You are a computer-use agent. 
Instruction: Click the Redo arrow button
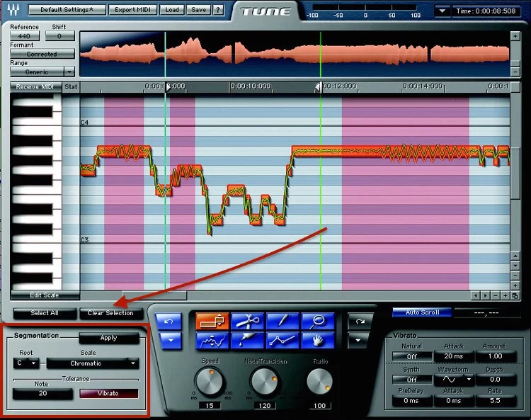click(x=360, y=321)
